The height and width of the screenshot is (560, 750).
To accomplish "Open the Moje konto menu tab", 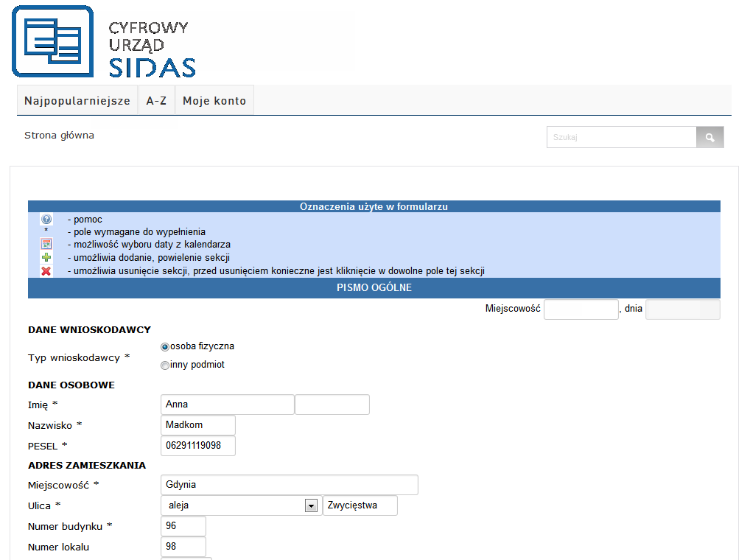I will click(x=214, y=101).
